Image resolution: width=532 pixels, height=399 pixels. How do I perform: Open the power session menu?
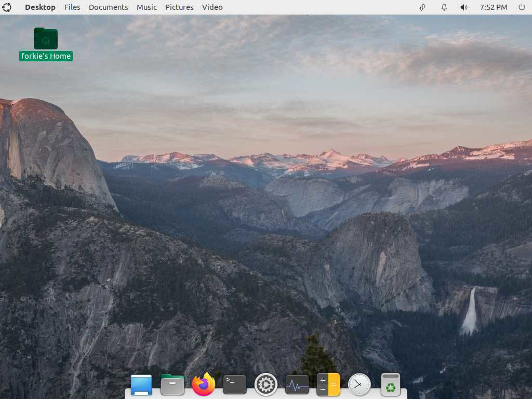tap(522, 7)
